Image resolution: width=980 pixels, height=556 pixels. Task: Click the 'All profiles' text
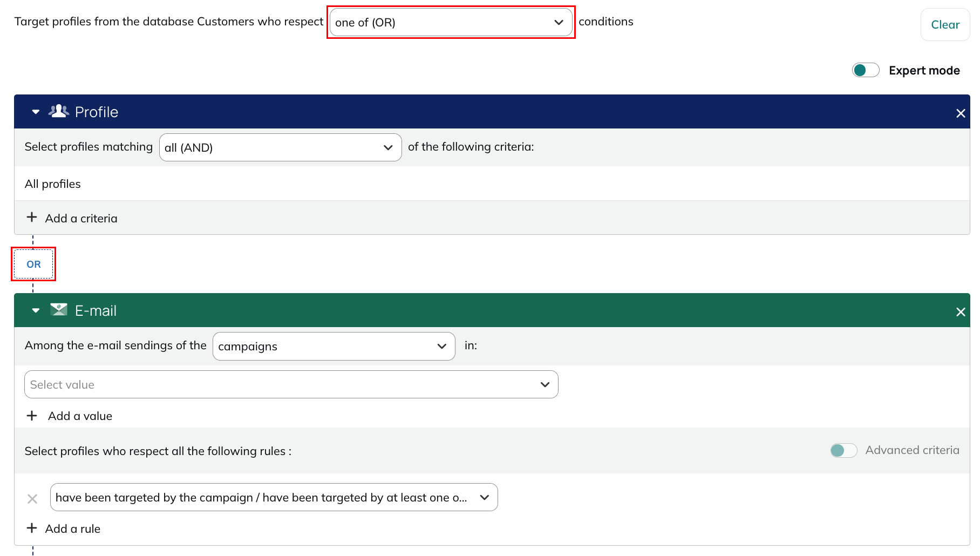[x=53, y=184]
